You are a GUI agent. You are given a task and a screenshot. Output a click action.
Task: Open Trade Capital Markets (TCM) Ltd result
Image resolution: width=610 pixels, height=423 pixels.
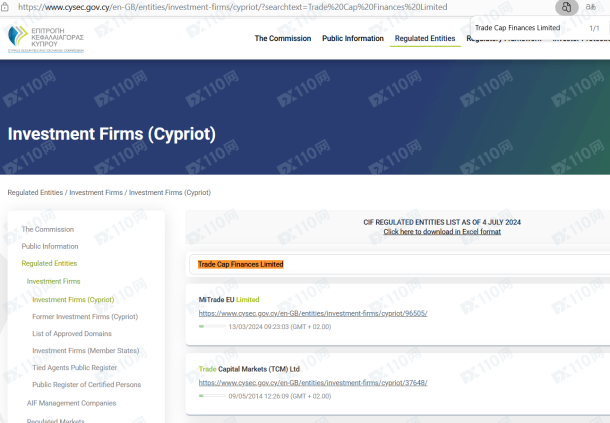point(249,369)
